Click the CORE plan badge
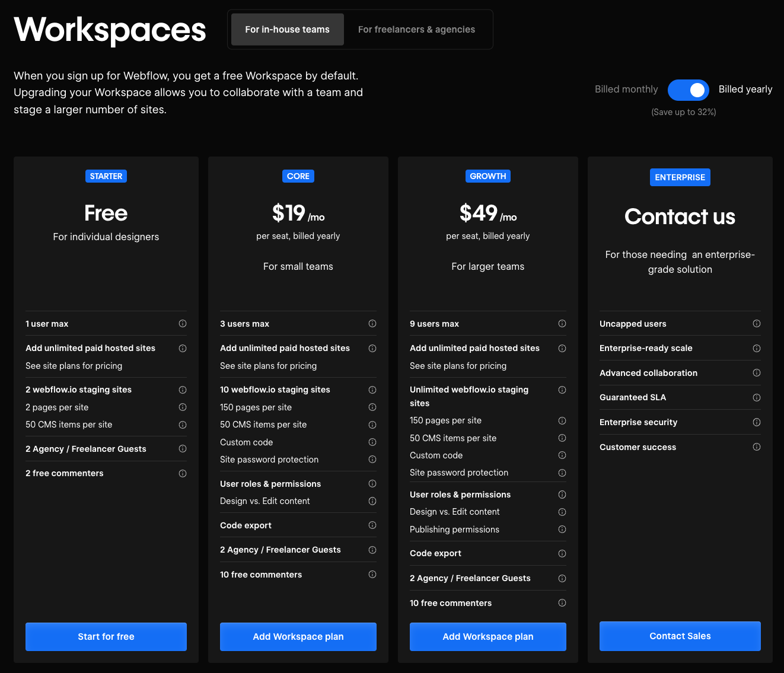This screenshot has width=784, height=673. (298, 176)
